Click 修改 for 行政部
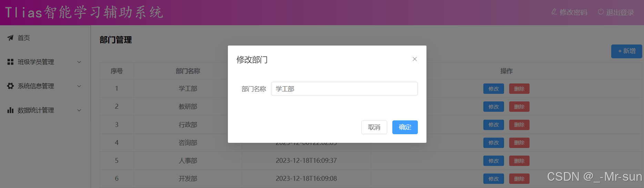Screen dimensions: 644x188 coord(493,125)
